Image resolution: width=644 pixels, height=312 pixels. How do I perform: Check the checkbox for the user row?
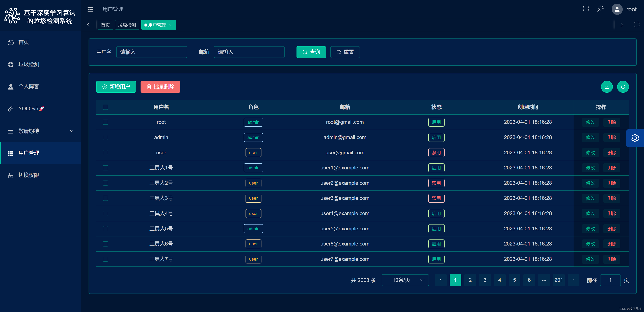[x=105, y=152]
